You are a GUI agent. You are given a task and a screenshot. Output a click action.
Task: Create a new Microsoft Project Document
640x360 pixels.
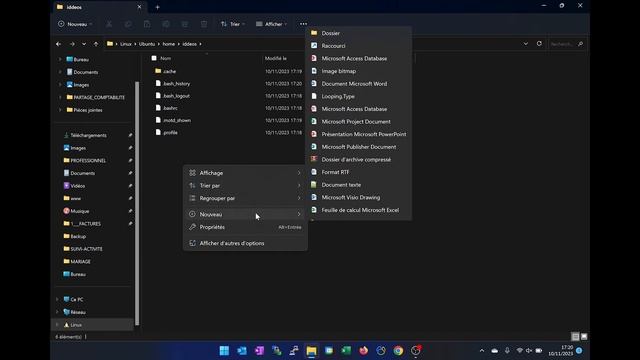pyautogui.click(x=358, y=122)
